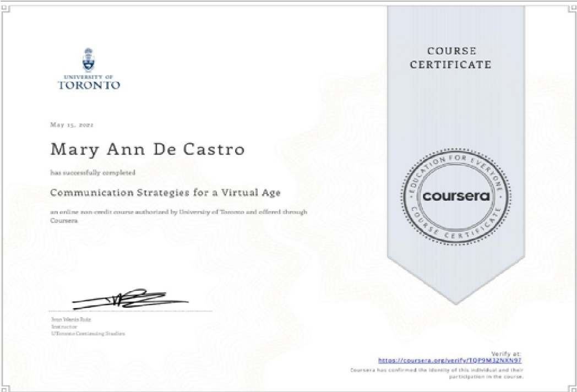Click the instructor's handwritten signature

pyautogui.click(x=130, y=299)
